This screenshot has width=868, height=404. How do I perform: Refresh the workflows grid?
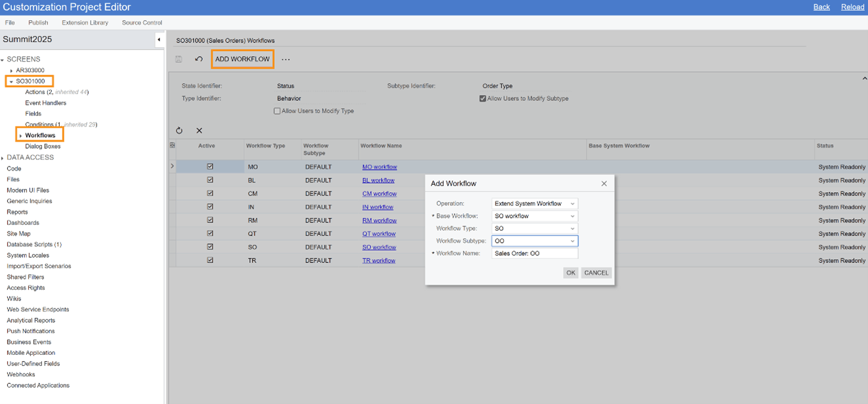[x=179, y=131]
